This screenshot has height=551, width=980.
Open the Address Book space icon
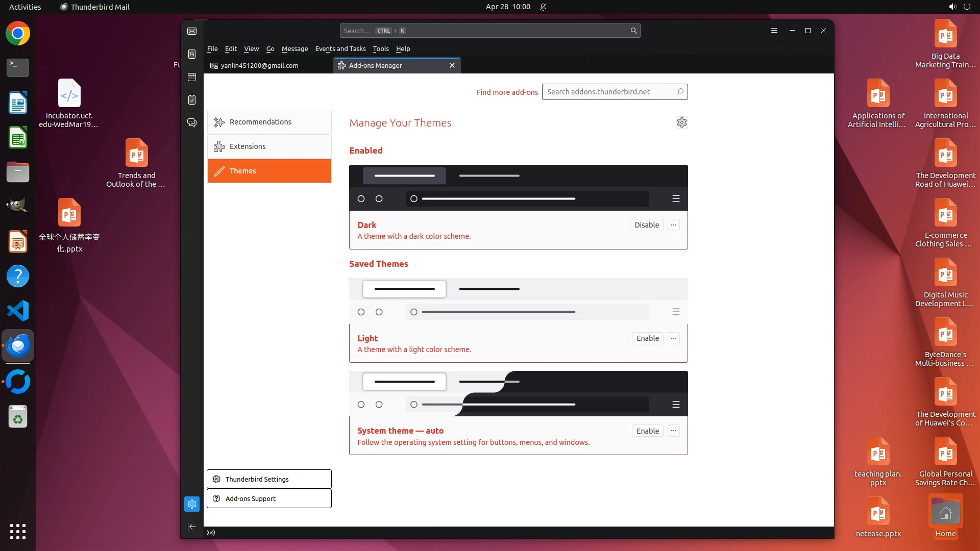(x=192, y=54)
